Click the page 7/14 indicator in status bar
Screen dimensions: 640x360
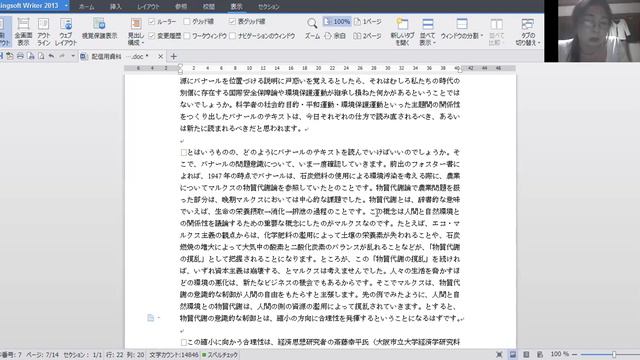(42, 355)
